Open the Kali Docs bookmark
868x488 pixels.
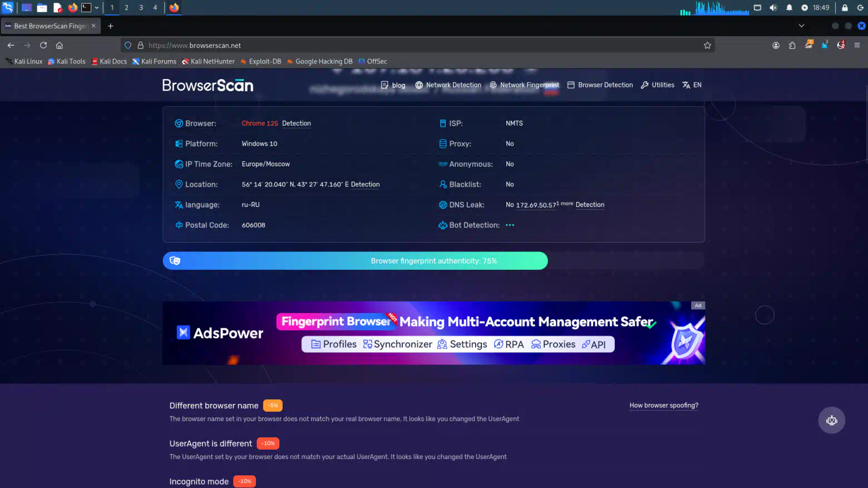(109, 61)
